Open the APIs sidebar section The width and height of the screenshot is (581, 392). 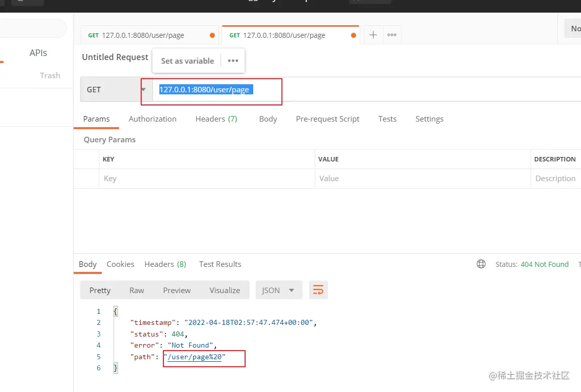[x=38, y=52]
